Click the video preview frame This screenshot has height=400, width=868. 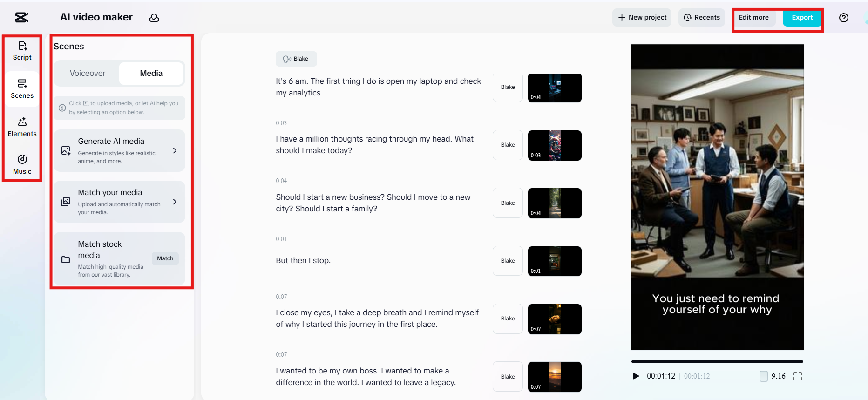pyautogui.click(x=717, y=197)
